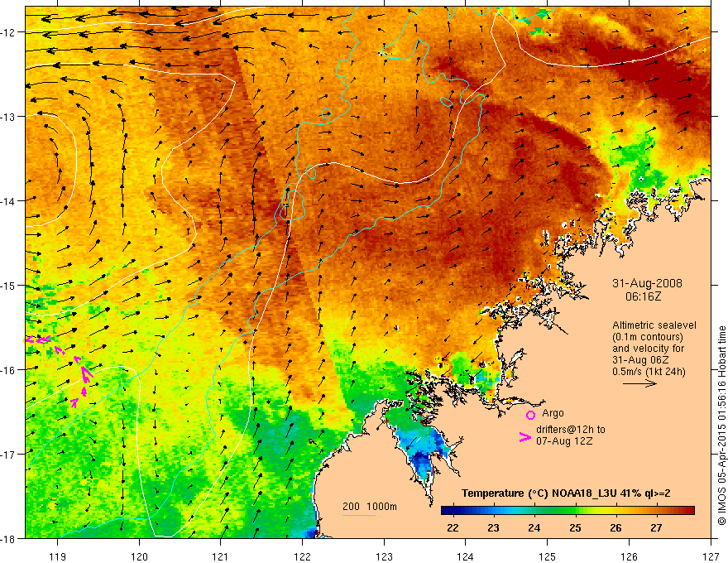Click the latitude axis label -17
The image size is (728, 563).
click(x=9, y=454)
